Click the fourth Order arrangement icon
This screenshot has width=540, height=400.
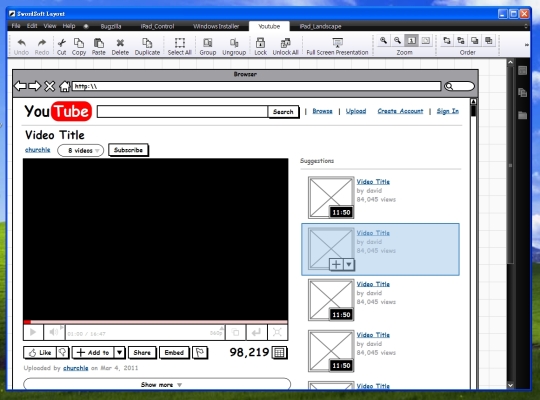[488, 41]
